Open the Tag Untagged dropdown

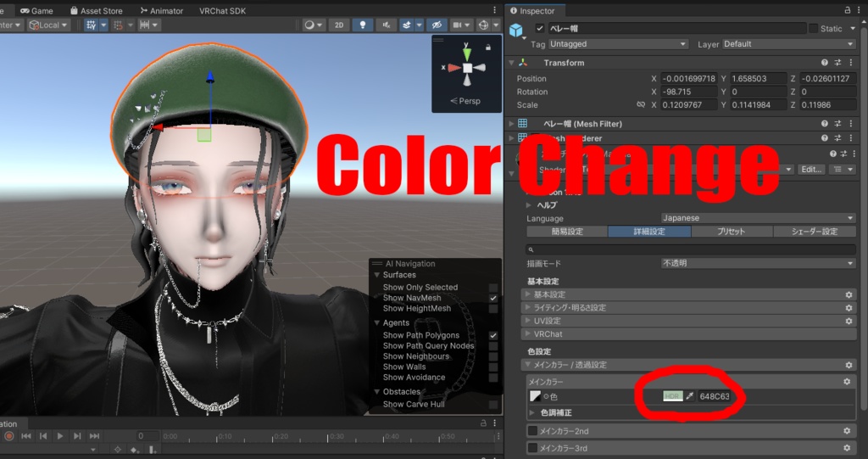(618, 44)
